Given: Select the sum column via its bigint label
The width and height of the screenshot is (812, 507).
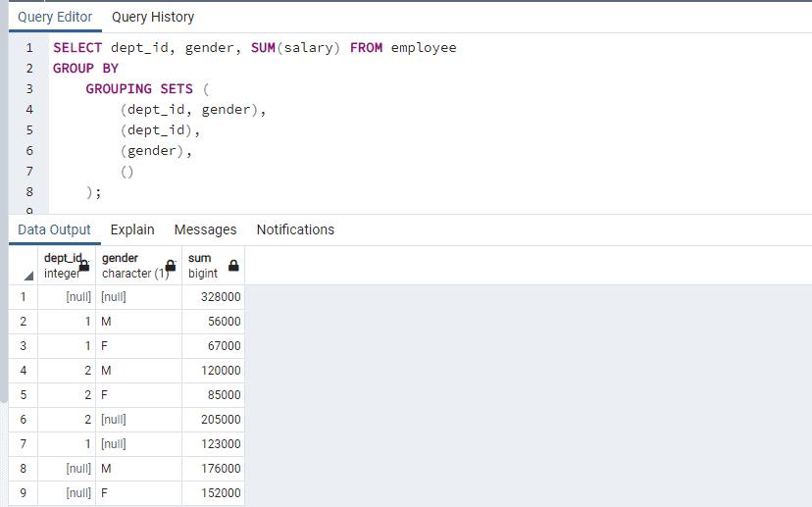Looking at the screenshot, I should [x=201, y=274].
